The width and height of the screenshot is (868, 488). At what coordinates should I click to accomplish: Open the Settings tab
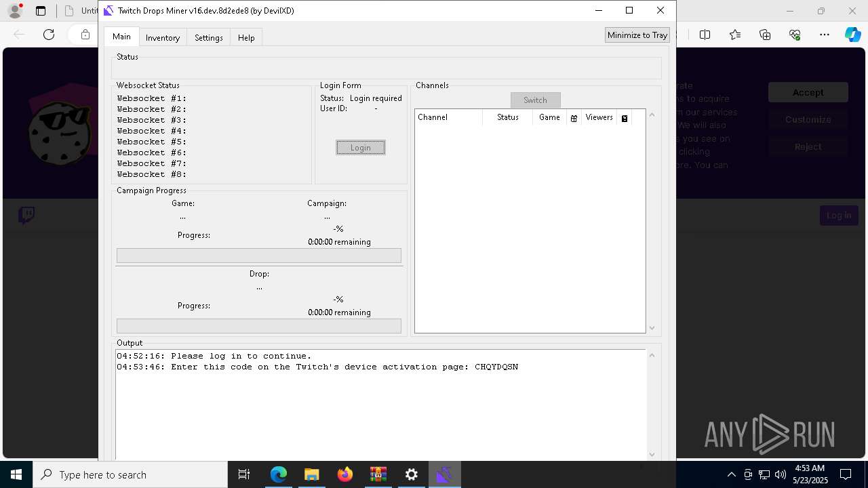point(208,38)
